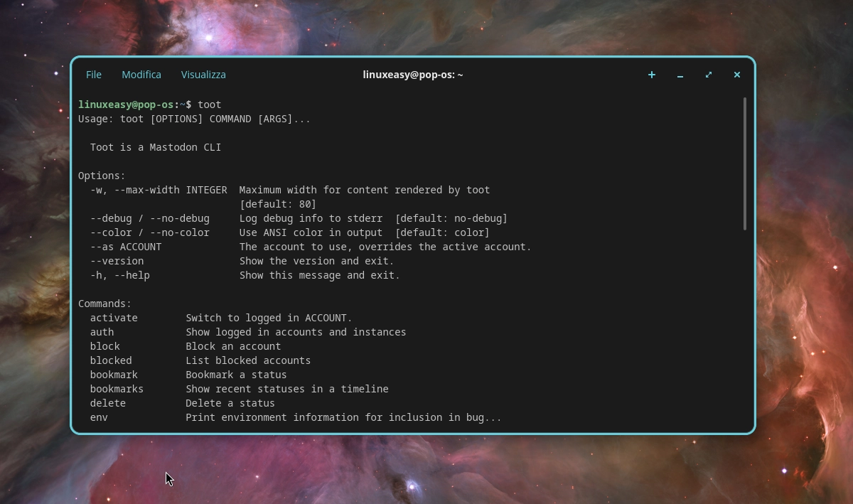This screenshot has width=853, height=504.
Task: Click 'Use ANSI color in output' description
Action: tap(311, 232)
